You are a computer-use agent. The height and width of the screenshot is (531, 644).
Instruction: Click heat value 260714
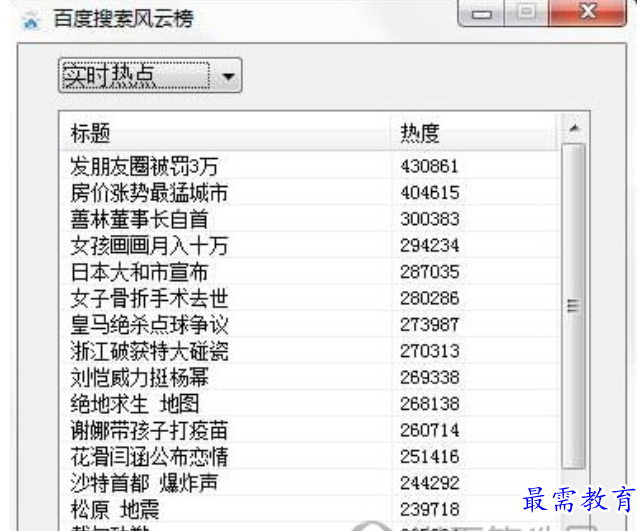click(x=429, y=430)
